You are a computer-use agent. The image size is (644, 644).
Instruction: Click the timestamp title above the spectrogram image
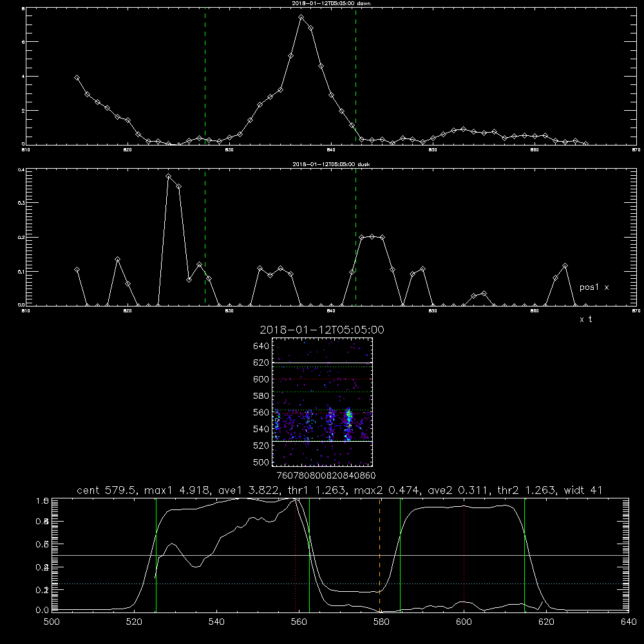coord(322,330)
